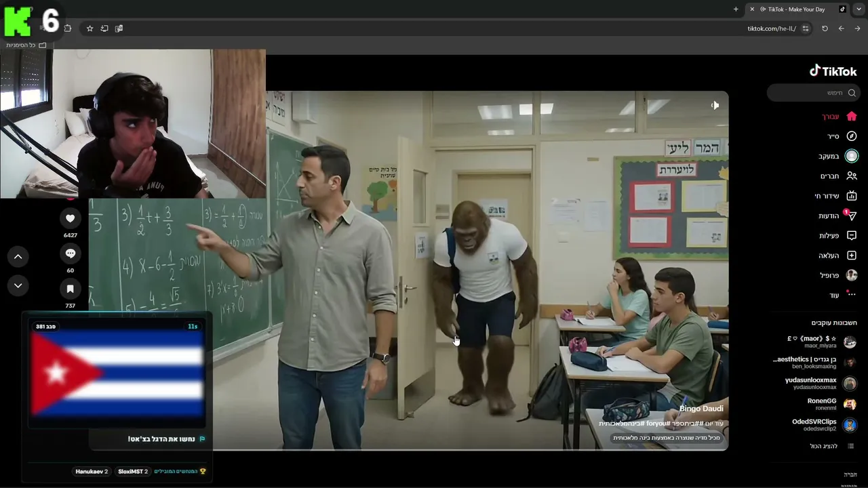Click the streamer webcam overlay

(x=133, y=123)
